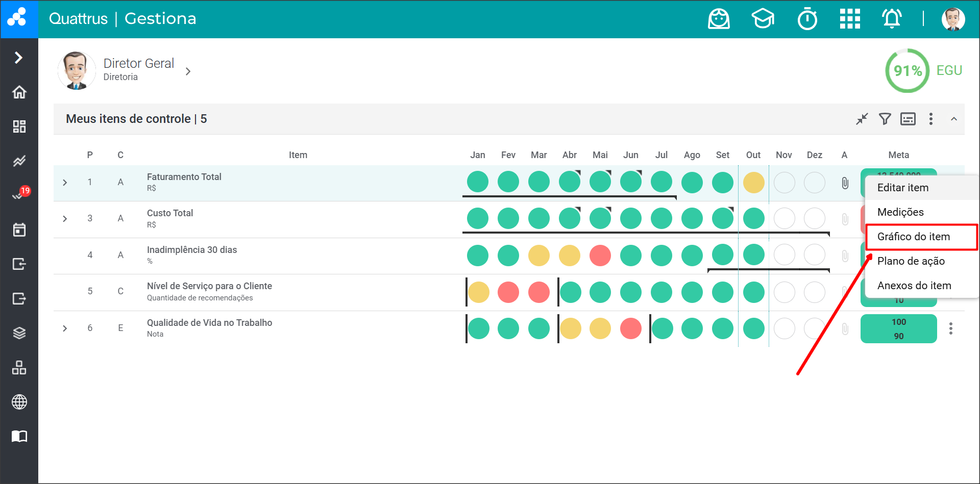Click the red May indicator for Inadimplência
The height and width of the screenshot is (484, 980).
[600, 256]
